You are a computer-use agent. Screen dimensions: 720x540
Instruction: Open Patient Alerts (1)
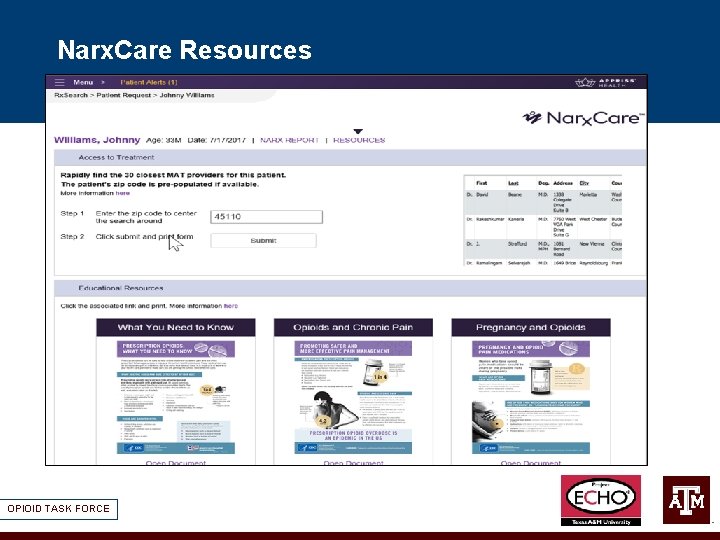tap(149, 82)
